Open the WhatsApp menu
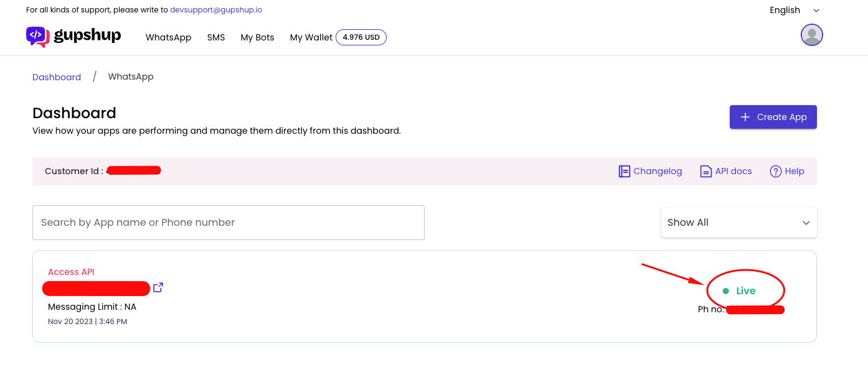868x390 pixels. pyautogui.click(x=168, y=37)
